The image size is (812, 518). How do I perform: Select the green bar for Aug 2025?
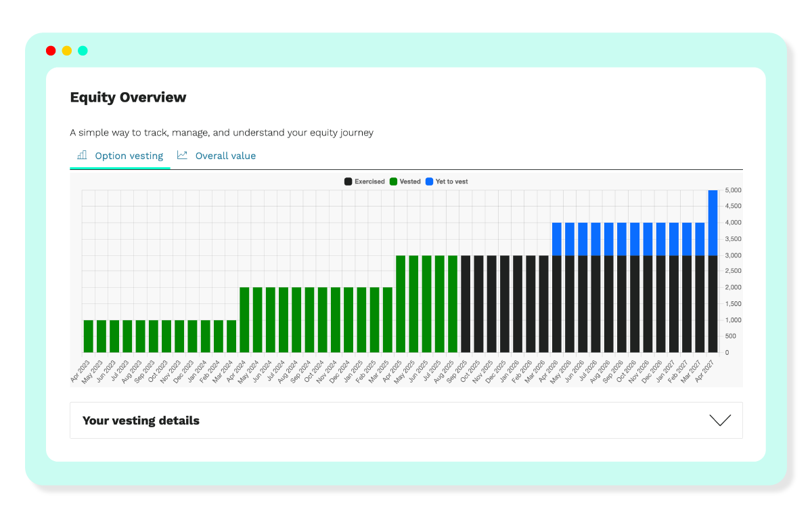point(453,303)
